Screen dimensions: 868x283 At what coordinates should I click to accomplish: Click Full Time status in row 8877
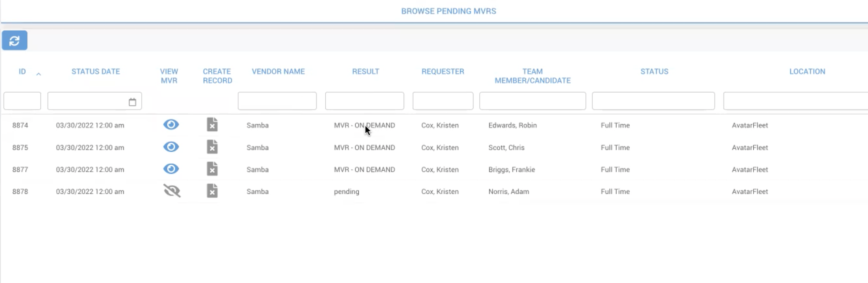(615, 170)
